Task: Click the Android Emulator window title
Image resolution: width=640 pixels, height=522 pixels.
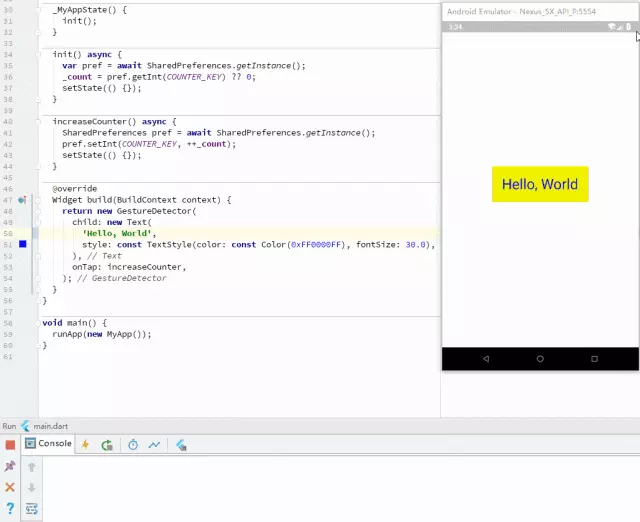Action: tap(521, 11)
